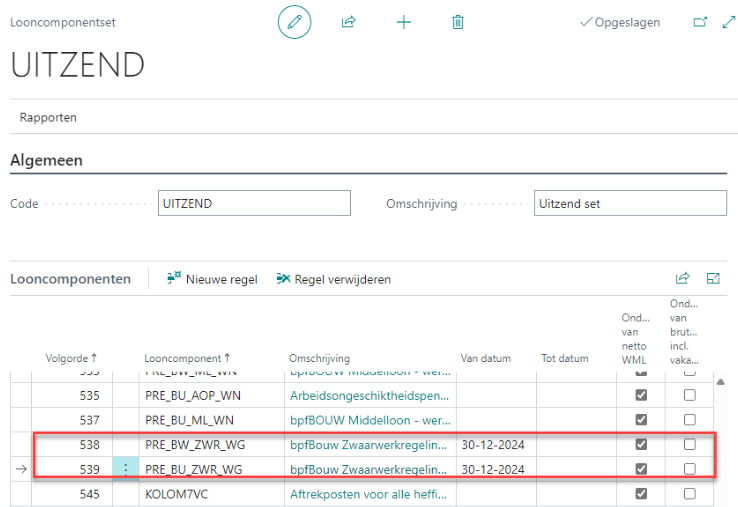Click Nieuwe regel button
Screen dimensions: 738x507
pyautogui.click(x=212, y=279)
